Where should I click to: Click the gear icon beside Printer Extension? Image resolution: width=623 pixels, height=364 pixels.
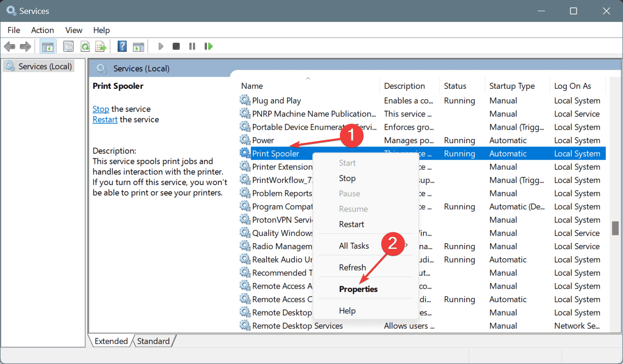245,166
